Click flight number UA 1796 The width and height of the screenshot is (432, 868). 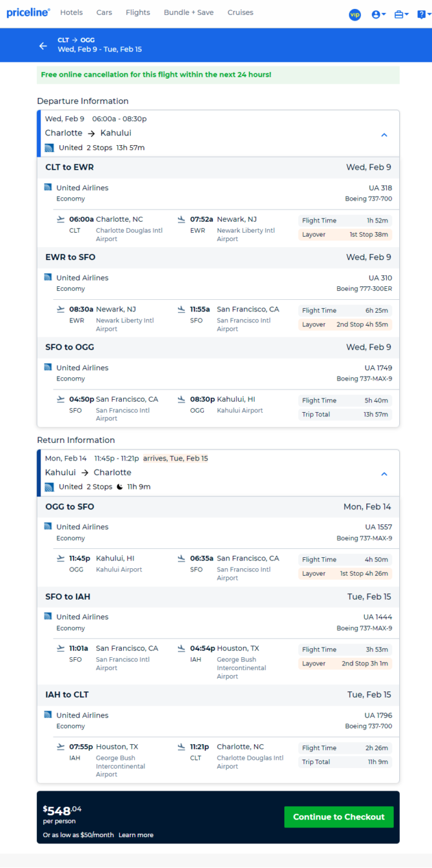coord(378,715)
